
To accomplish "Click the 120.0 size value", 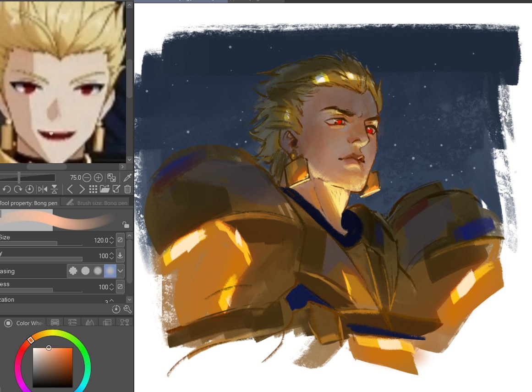I will 101,240.
